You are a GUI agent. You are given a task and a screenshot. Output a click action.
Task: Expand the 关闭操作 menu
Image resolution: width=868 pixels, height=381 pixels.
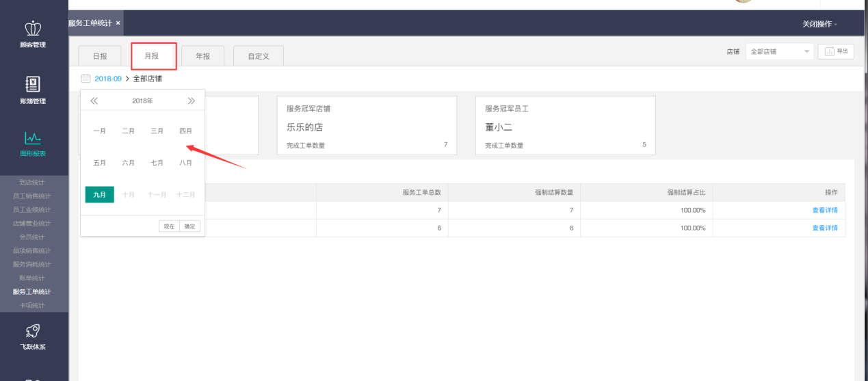pyautogui.click(x=819, y=24)
